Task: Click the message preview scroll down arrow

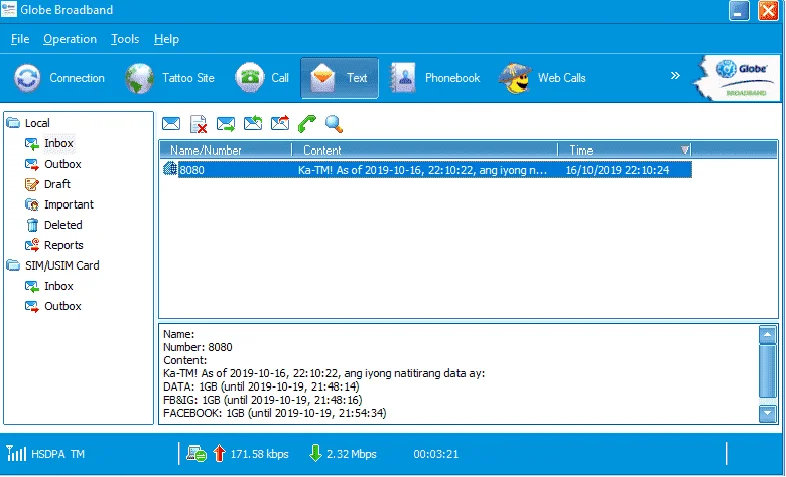Action: [767, 414]
